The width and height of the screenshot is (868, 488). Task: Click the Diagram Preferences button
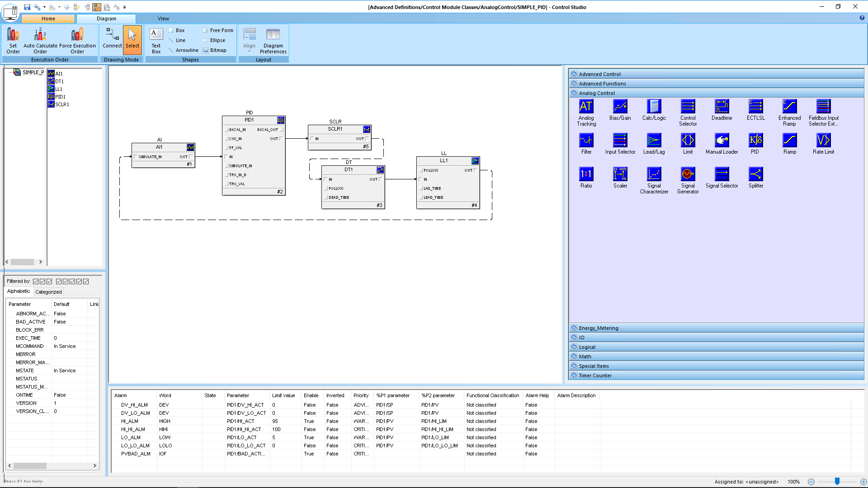[273, 41]
